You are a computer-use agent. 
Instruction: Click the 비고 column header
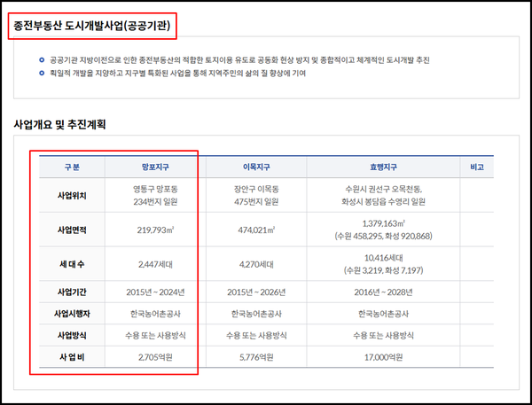coord(477,167)
